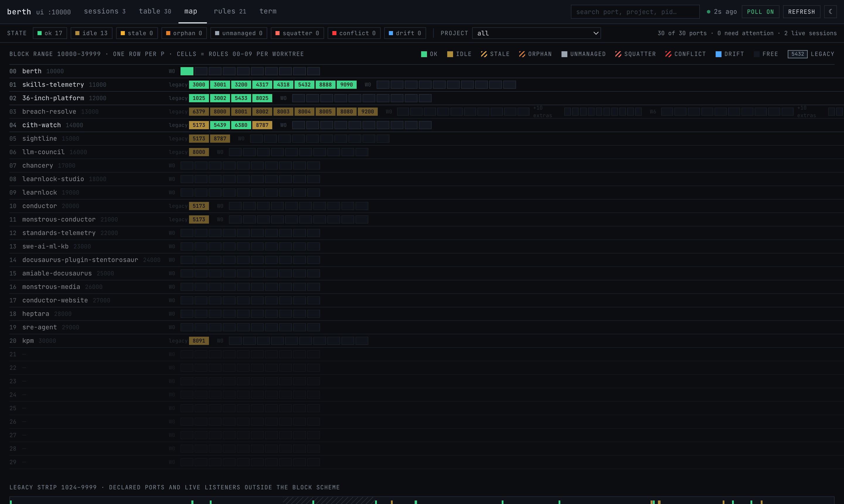Viewport: 844px width, 504px height.
Task: Click port 8003 in breach-resolve row
Action: click(283, 111)
